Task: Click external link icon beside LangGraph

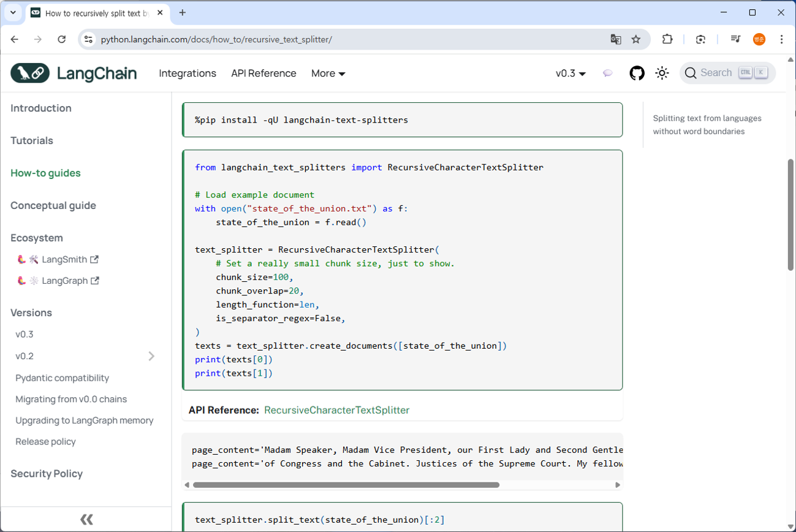Action: [95, 281]
